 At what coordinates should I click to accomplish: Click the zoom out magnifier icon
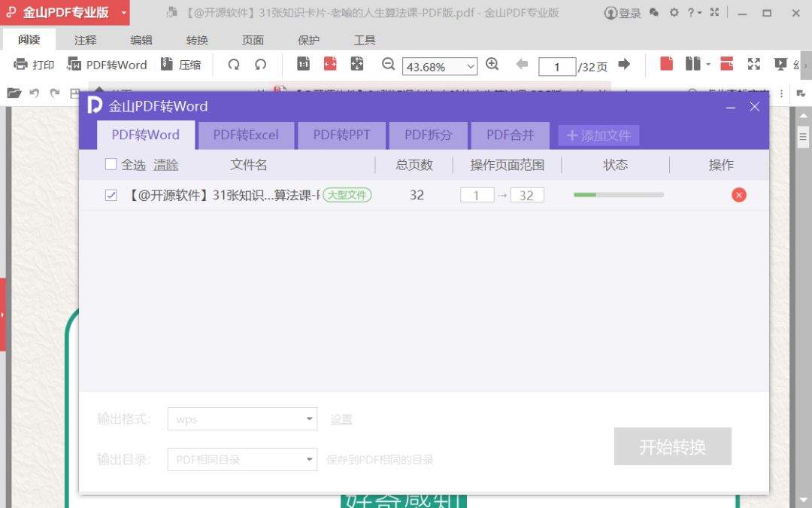tap(389, 65)
